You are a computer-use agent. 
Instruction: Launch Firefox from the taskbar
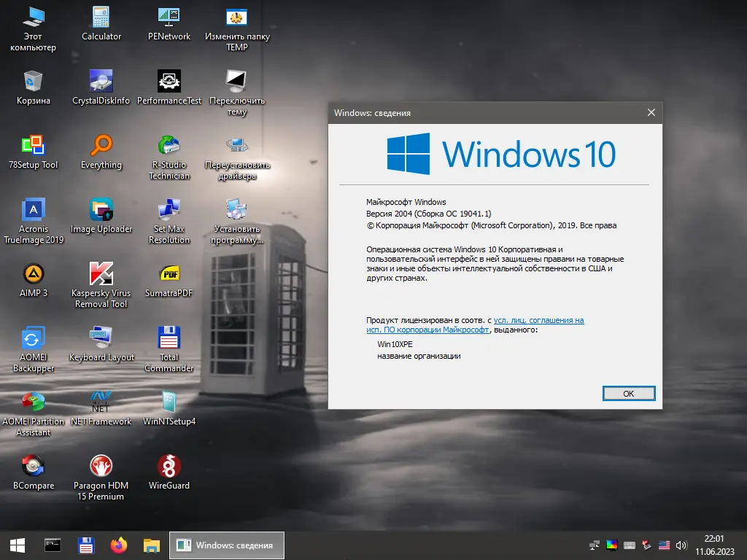coord(119,545)
